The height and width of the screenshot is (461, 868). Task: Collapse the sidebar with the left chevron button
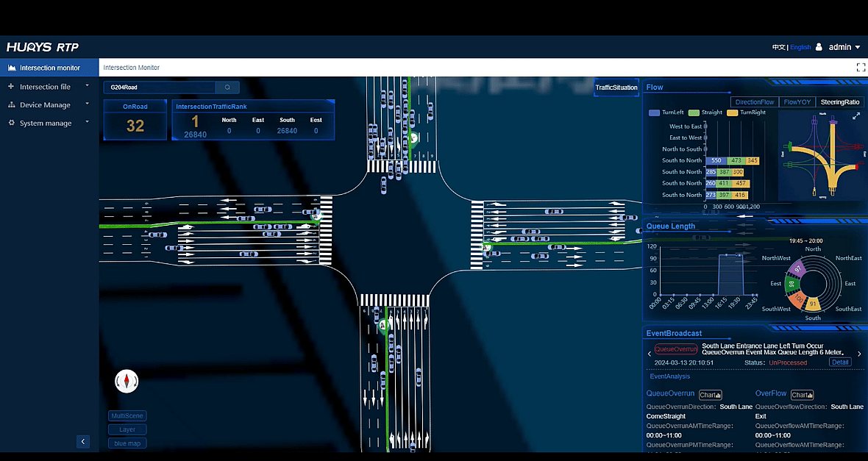[83, 441]
